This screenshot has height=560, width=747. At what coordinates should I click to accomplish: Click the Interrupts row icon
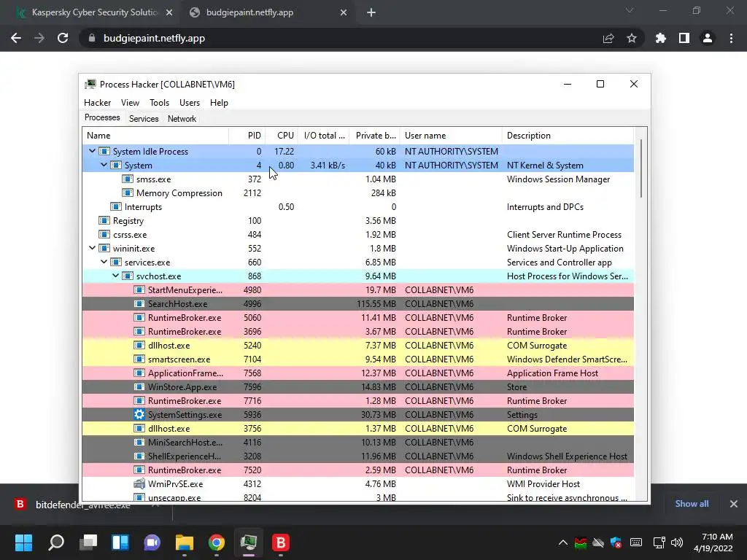point(116,206)
